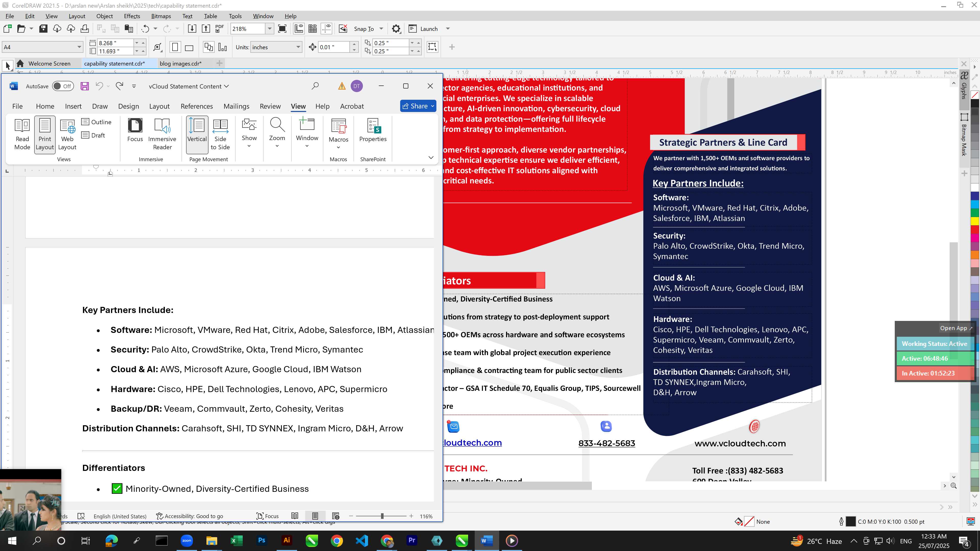Image resolution: width=980 pixels, height=551 pixels.
Task: Click CorelDRAW Paste clipboard icon
Action: tap(129, 29)
